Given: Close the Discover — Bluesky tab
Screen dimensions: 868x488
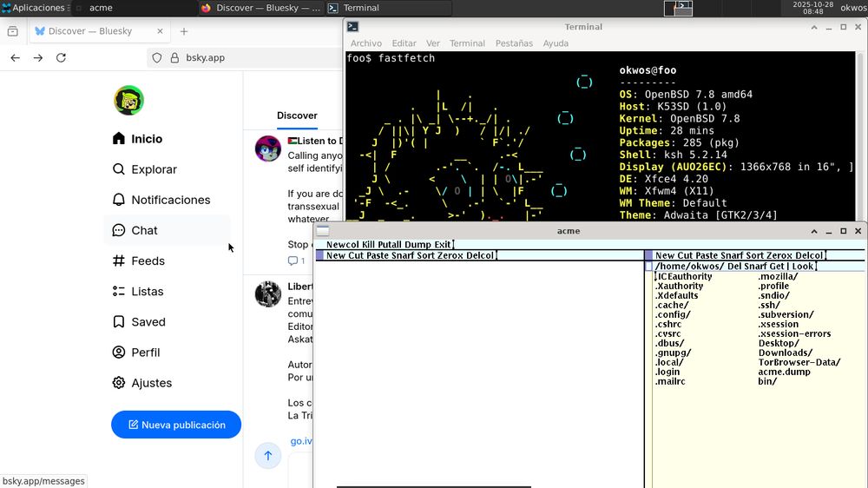Looking at the screenshot, I should click(160, 31).
